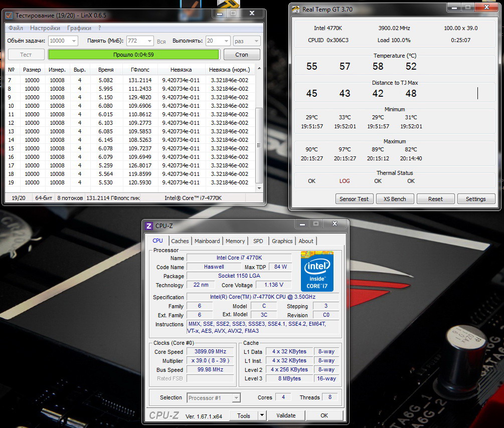Click the 8 потоков status entry
Image resolution: width=504 pixels, height=428 pixels.
point(70,198)
